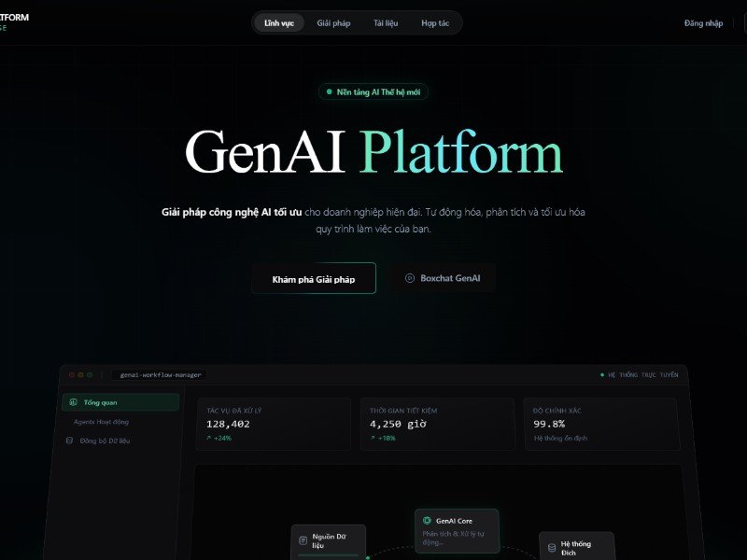747x560 pixels.
Task: Click the Hệ thống Đích database icon
Action: (552, 547)
